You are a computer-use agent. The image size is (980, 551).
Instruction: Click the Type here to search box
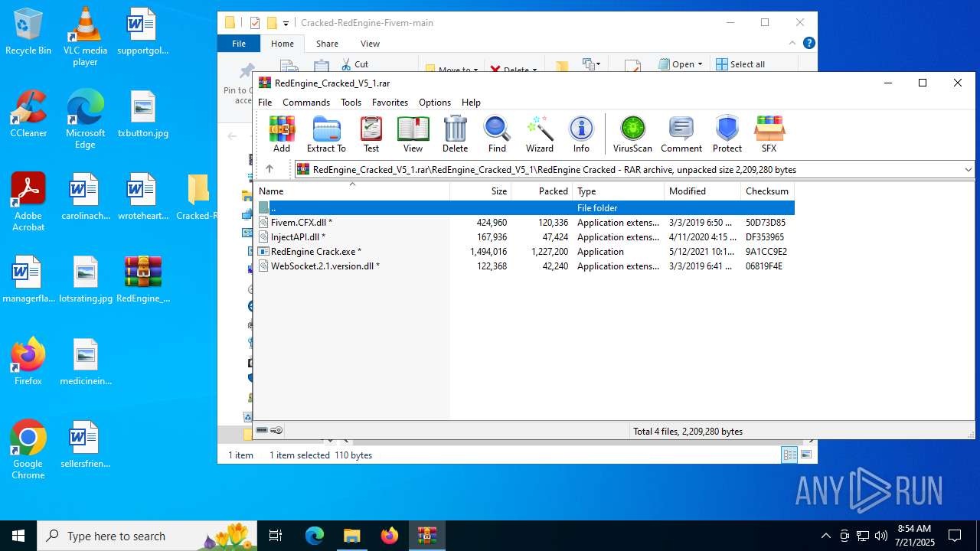[149, 536]
